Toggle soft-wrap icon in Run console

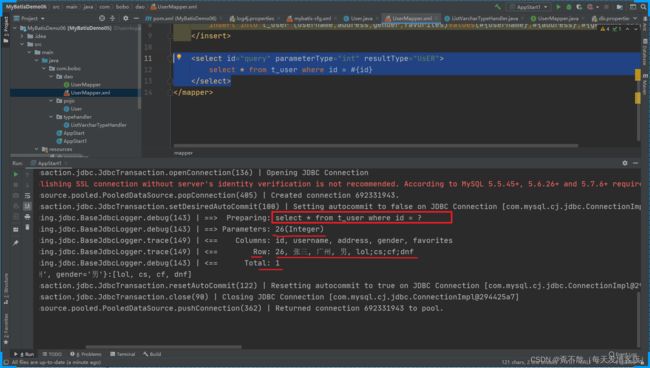[27, 195]
